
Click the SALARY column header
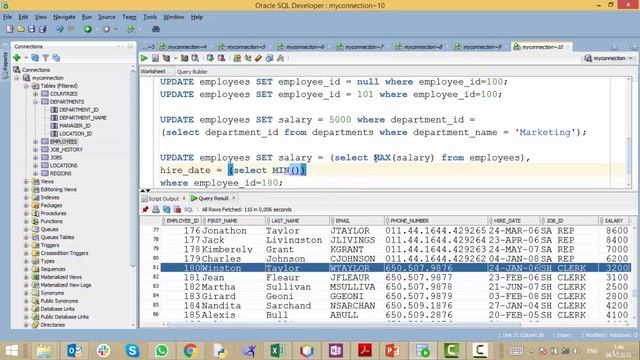coord(614,221)
